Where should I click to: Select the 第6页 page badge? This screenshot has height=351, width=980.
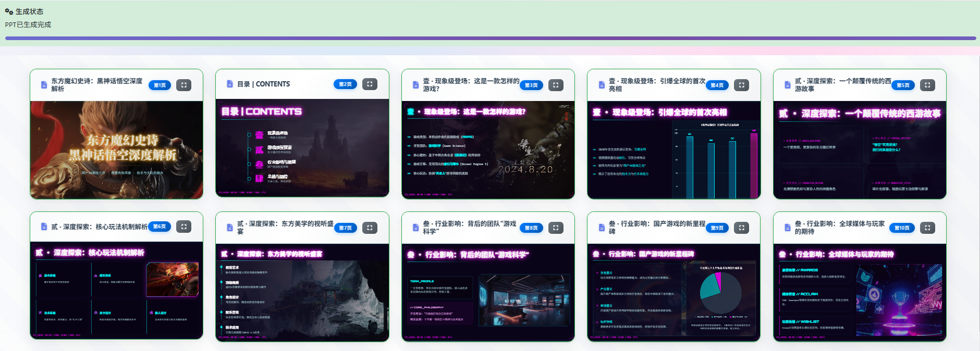click(160, 227)
